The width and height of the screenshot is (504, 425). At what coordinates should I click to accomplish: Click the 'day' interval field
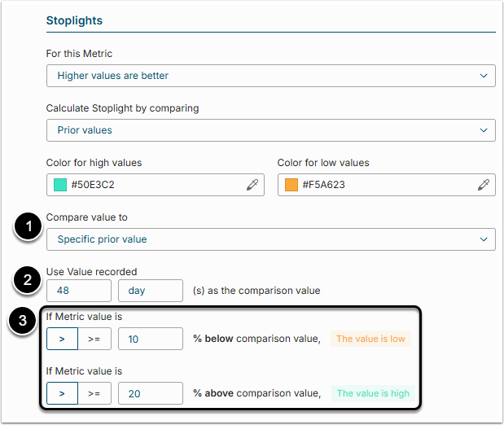click(150, 291)
